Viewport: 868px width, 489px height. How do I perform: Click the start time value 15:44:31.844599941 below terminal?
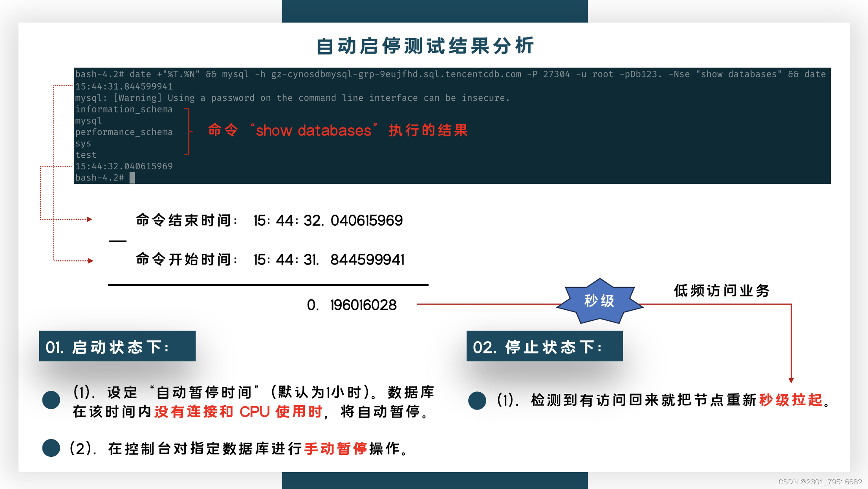click(329, 259)
